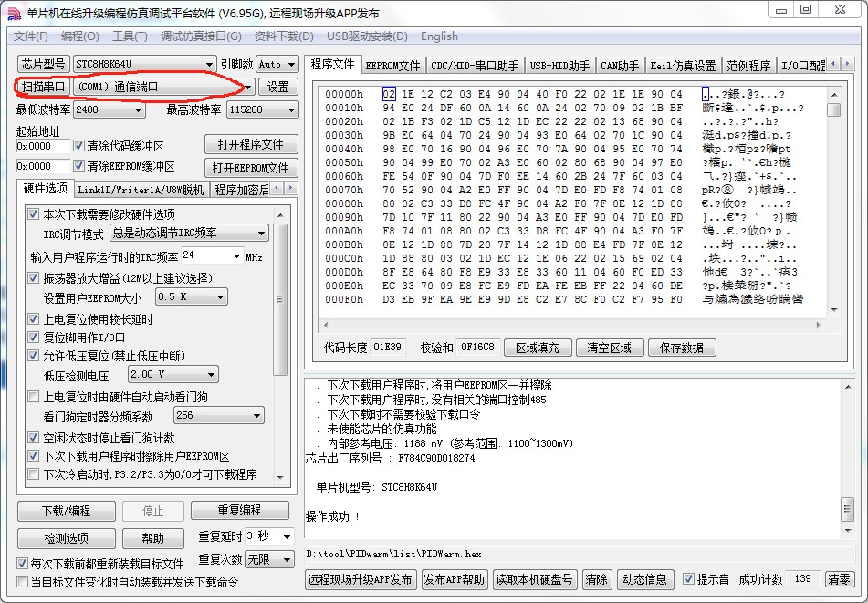The image size is (868, 603).
Task: Click the 打开EEPROM文件 button
Action: coord(251,168)
